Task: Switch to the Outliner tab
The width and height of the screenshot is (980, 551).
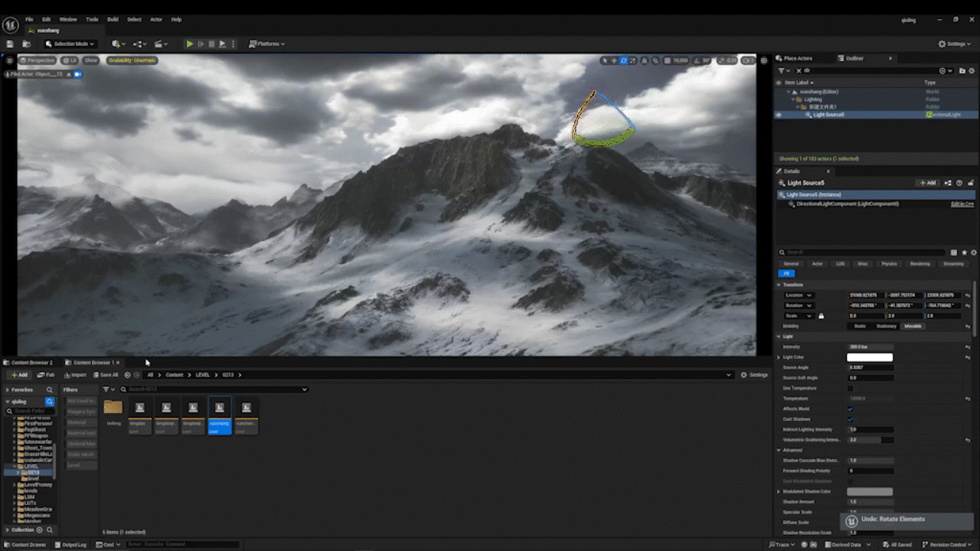Action: click(854, 58)
